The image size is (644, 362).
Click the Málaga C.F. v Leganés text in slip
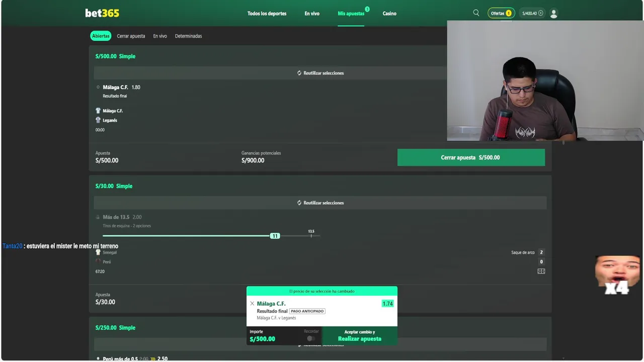[x=276, y=318]
